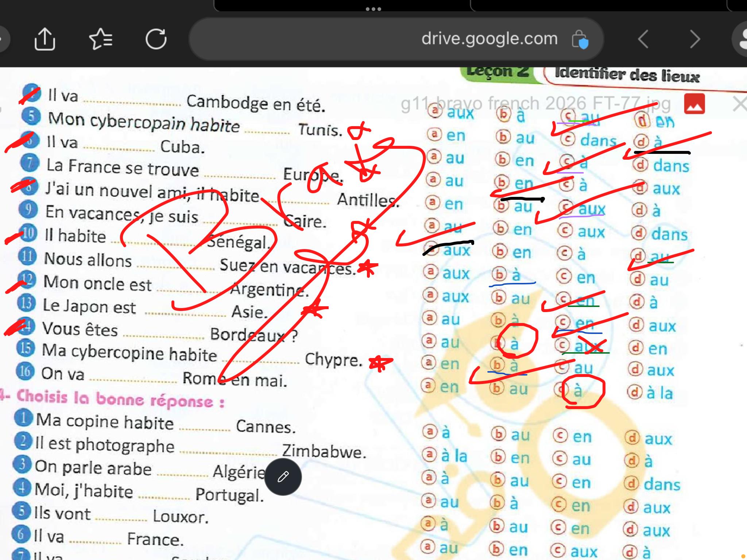
Task: Go forward with the right chevron
Action: click(x=695, y=39)
